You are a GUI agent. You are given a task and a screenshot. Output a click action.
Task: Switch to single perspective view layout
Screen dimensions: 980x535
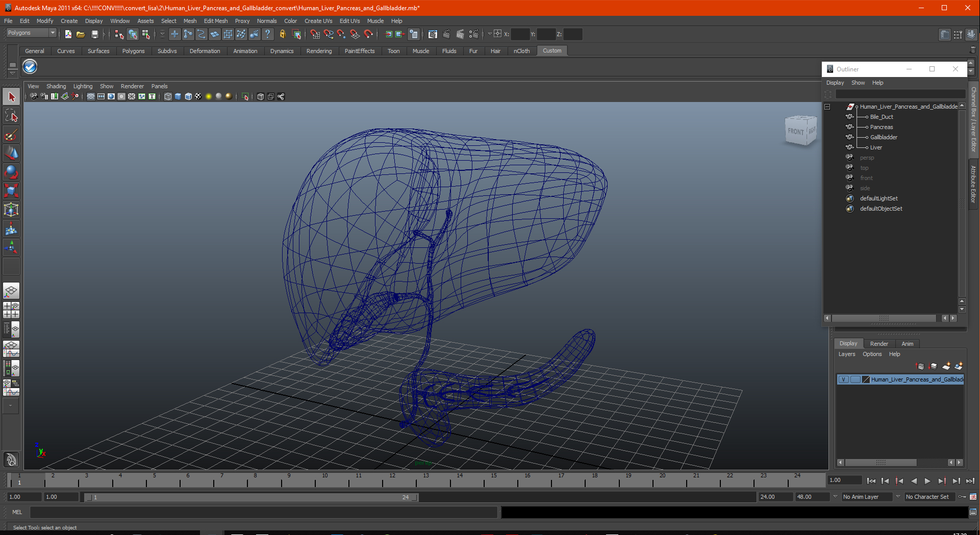pos(11,291)
